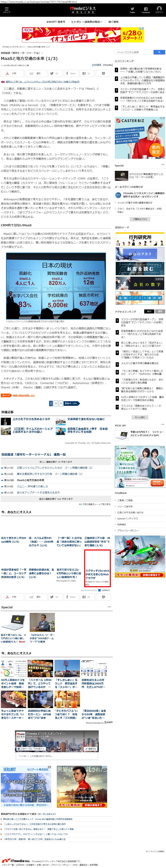Open the 採用情報 footer link
166x868 pixels.
coord(94,865)
